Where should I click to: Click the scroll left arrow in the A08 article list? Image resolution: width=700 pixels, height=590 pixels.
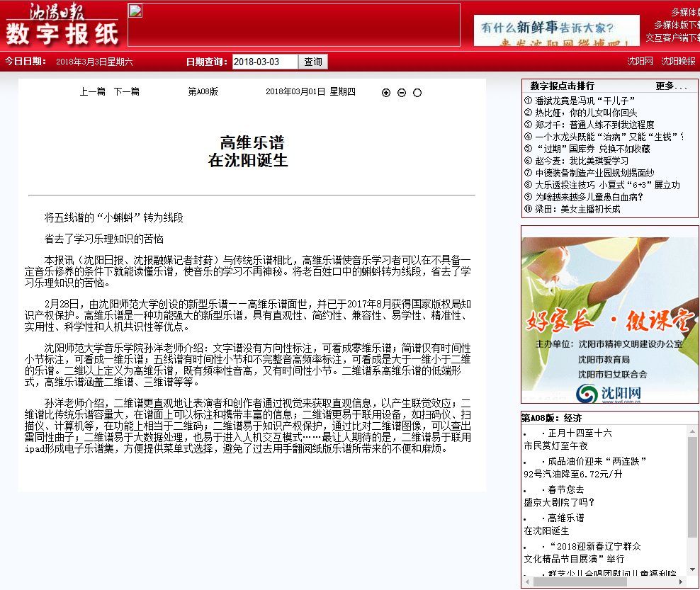[x=528, y=582]
